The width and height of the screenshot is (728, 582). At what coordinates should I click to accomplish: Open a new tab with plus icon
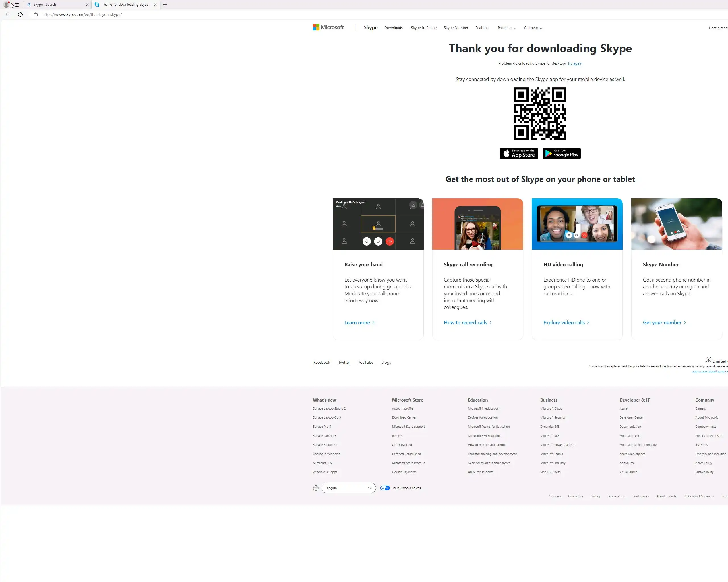click(165, 4)
